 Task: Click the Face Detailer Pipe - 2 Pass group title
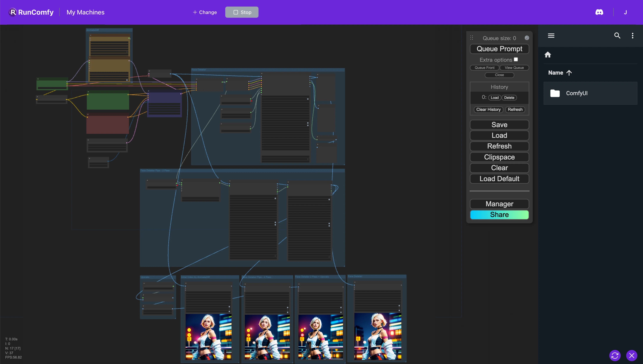coord(155,170)
